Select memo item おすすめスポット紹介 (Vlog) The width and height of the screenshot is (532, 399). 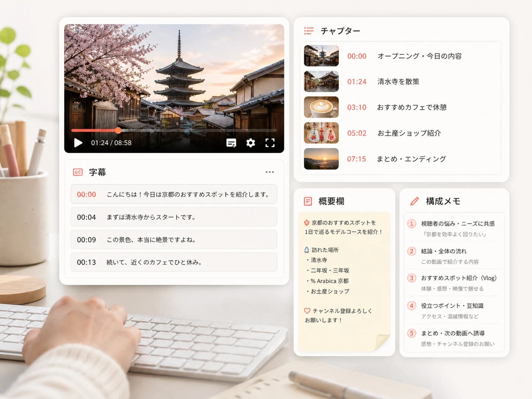pyautogui.click(x=459, y=278)
